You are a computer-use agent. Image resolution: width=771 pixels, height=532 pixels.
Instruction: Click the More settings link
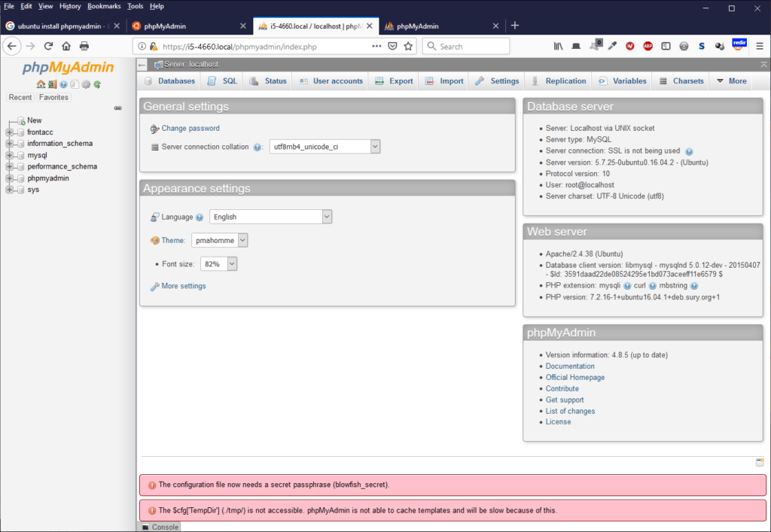click(x=184, y=286)
